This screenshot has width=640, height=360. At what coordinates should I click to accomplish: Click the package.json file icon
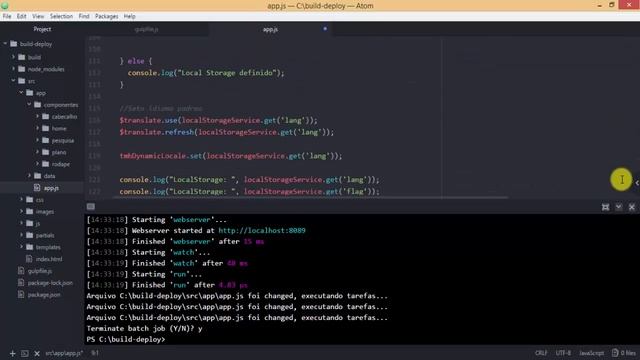point(21,294)
